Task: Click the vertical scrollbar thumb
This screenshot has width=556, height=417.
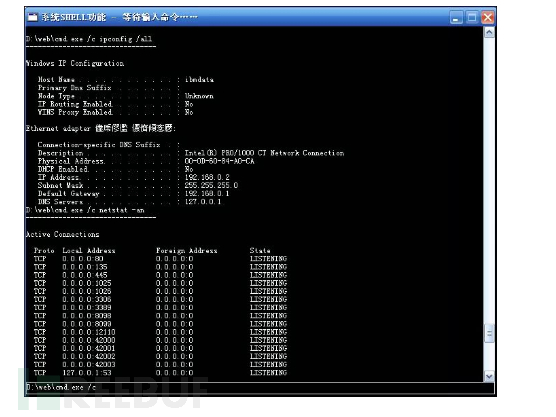Action: coord(489,333)
